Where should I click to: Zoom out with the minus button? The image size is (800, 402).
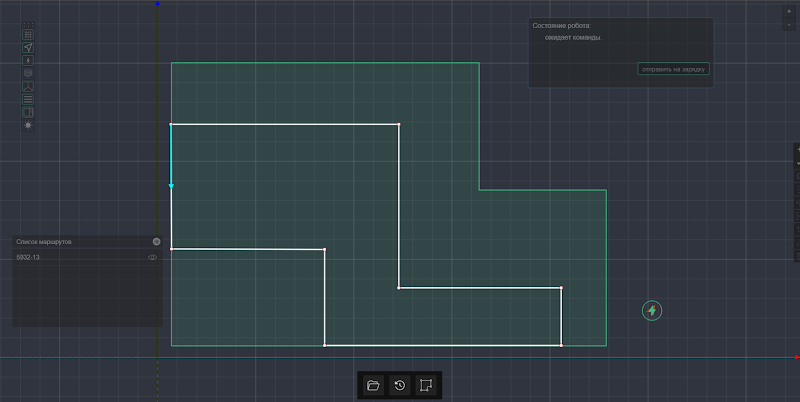click(x=789, y=24)
